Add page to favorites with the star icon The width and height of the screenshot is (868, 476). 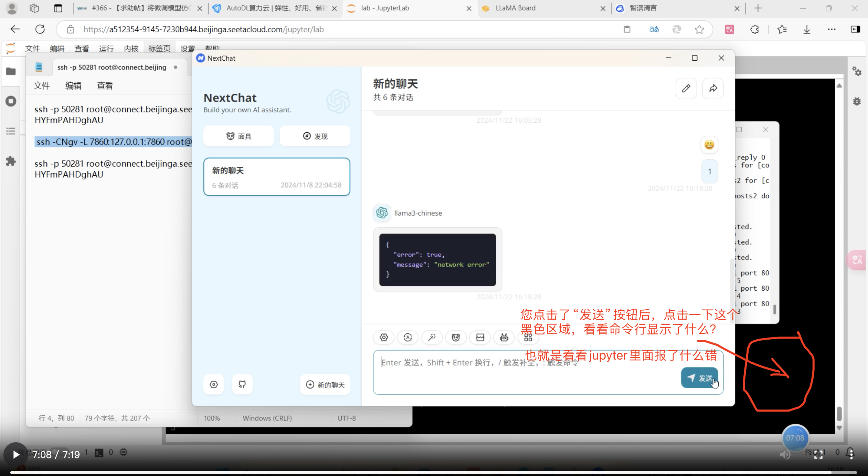tap(699, 30)
